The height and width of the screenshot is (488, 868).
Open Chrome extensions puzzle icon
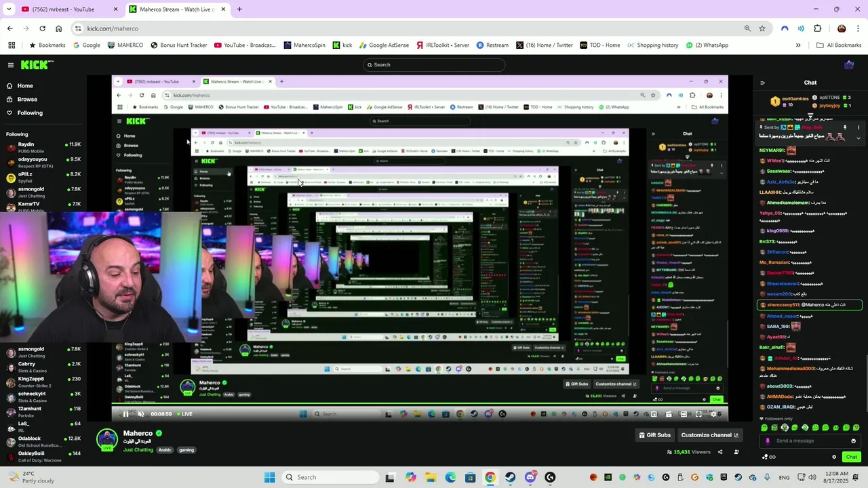point(817,28)
